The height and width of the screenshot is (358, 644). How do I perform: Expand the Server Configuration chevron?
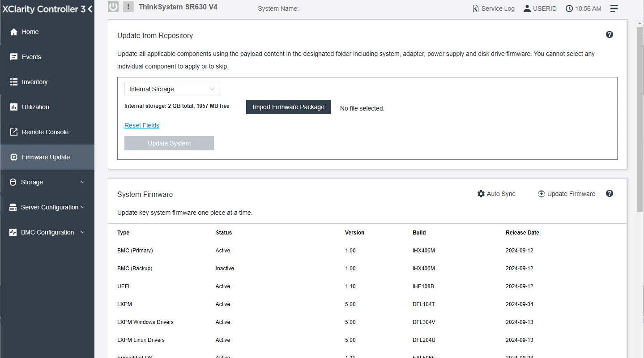[x=83, y=207]
